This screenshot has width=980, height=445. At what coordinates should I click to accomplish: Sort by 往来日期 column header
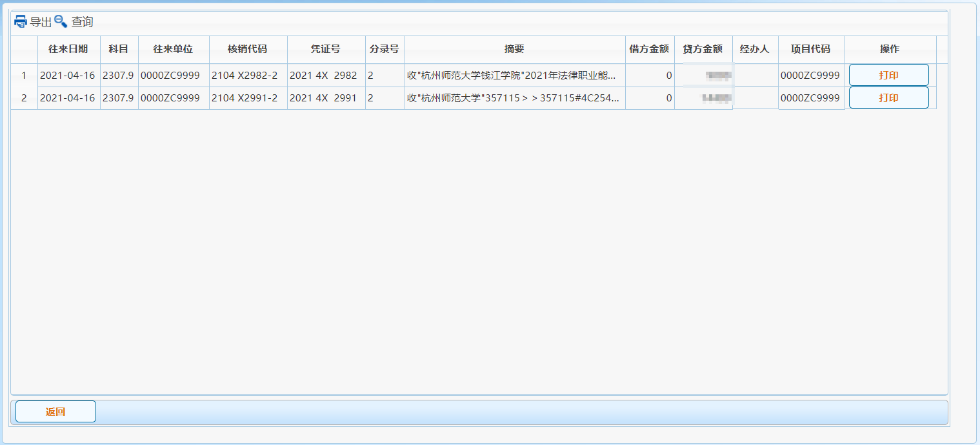(68, 49)
